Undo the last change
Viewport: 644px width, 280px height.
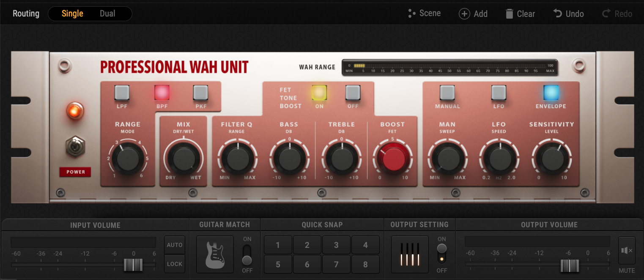pyautogui.click(x=569, y=14)
